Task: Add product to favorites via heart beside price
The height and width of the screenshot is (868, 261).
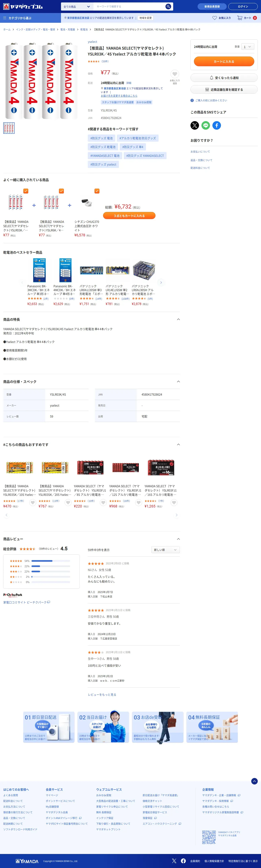Action: click(x=175, y=74)
